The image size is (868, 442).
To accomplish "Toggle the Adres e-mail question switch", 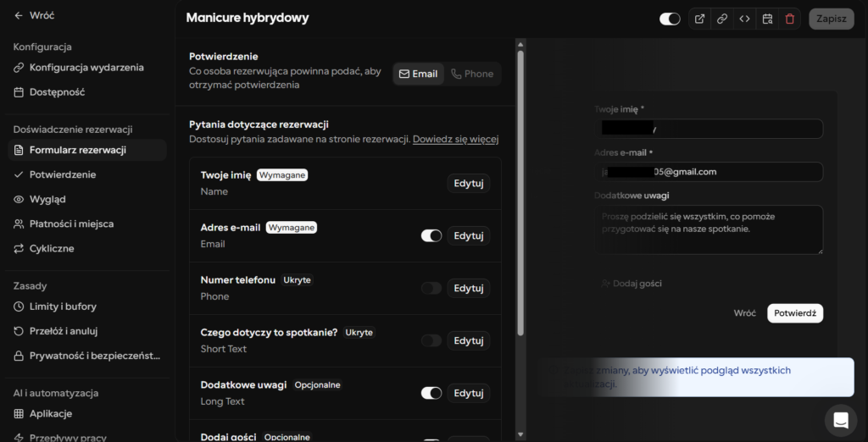I will pos(431,235).
